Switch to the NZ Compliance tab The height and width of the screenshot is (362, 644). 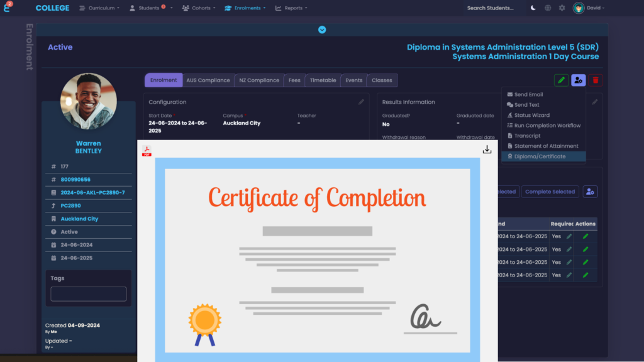pyautogui.click(x=259, y=80)
